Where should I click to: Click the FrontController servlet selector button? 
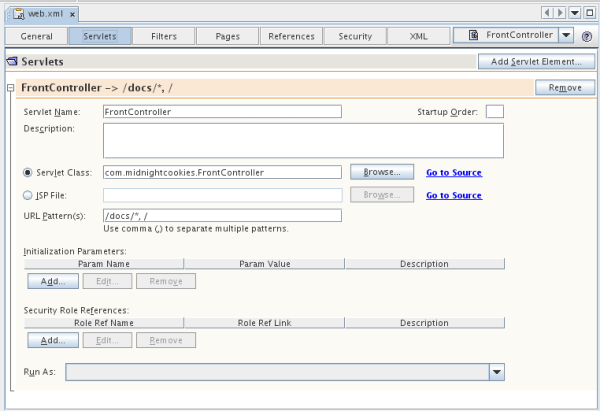[x=506, y=35]
